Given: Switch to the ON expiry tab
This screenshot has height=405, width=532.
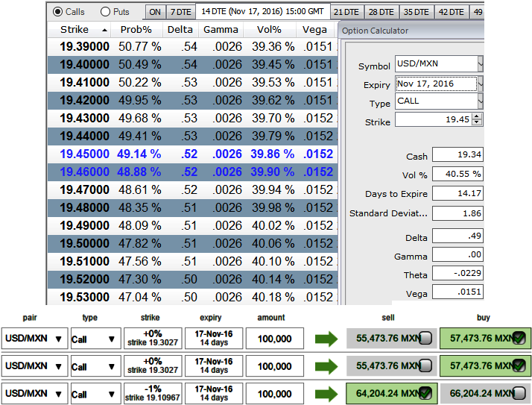Looking at the screenshot, I should click(x=154, y=12).
